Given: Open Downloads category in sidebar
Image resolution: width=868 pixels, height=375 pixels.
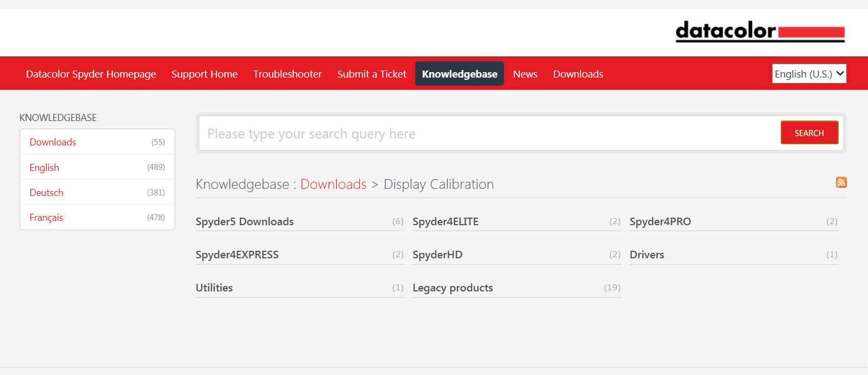Looking at the screenshot, I should coord(53,142).
